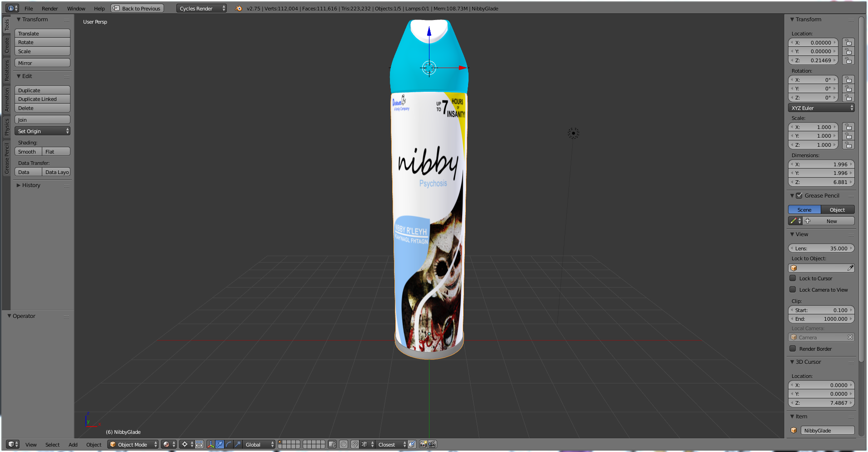Toggle proportional editing icon
The image size is (868, 452).
tap(344, 444)
